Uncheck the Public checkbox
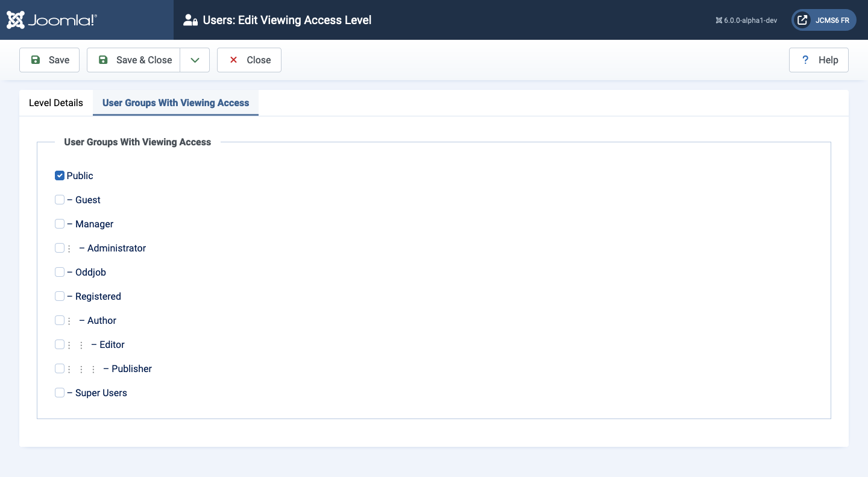 (60, 175)
